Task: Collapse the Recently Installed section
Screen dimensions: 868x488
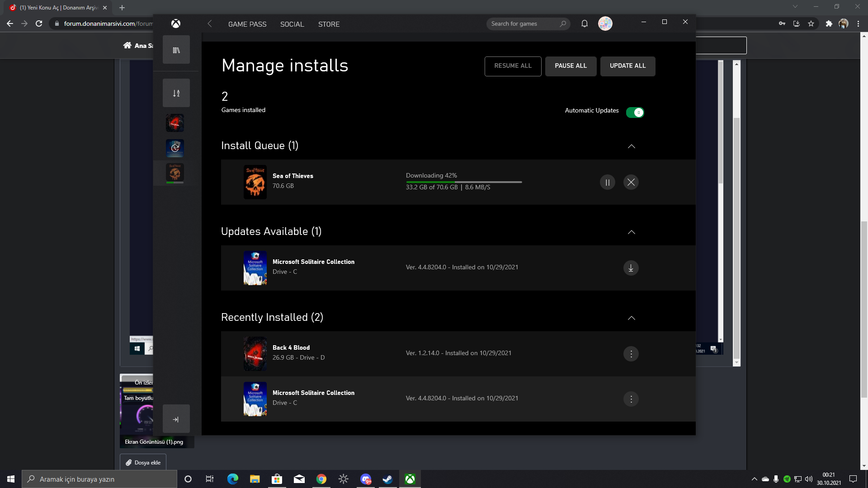Action: coord(631,318)
